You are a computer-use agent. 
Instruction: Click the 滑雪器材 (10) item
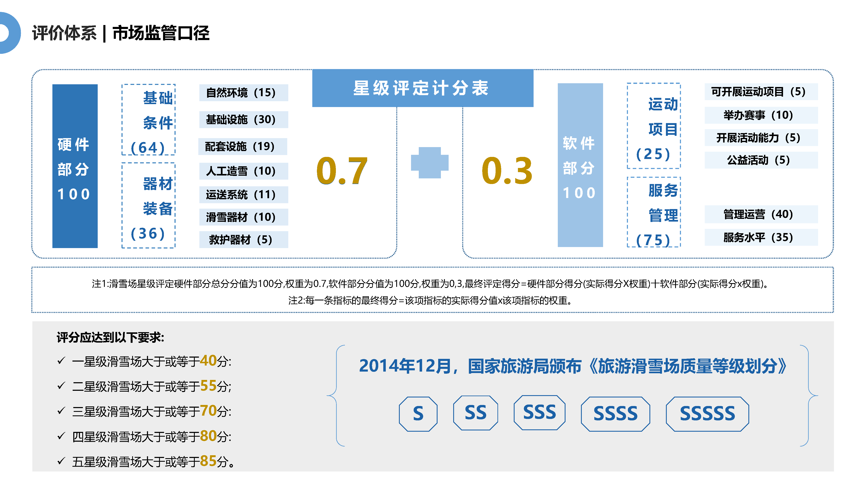244,217
